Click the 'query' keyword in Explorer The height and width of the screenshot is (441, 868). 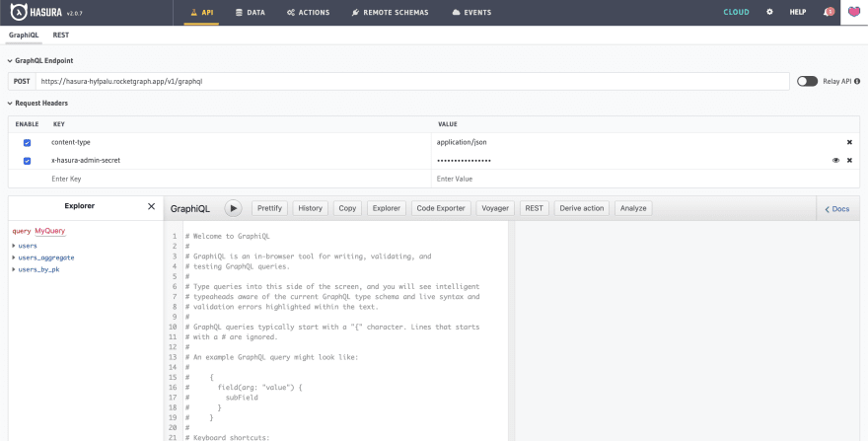22,231
